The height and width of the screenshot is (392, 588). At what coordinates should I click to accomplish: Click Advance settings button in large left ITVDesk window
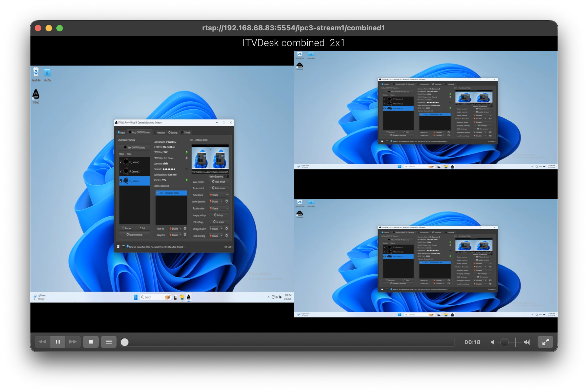click(134, 235)
